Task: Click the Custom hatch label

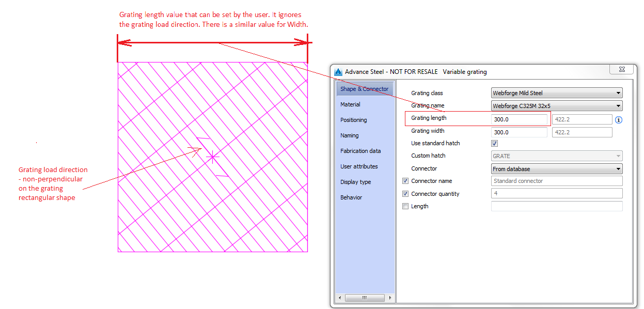Action: tap(428, 156)
